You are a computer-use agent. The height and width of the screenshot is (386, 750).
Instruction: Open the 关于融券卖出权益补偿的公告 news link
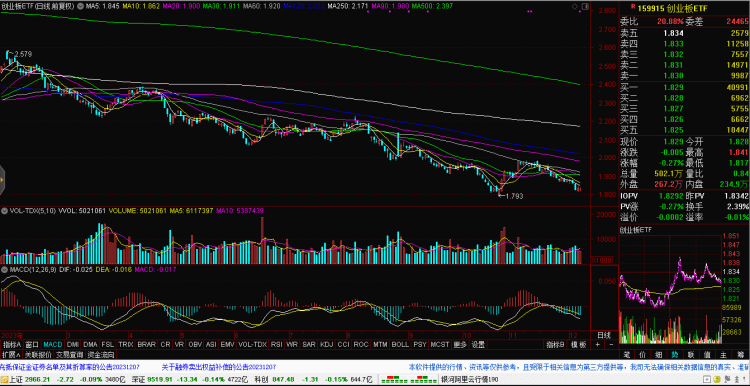point(218,367)
